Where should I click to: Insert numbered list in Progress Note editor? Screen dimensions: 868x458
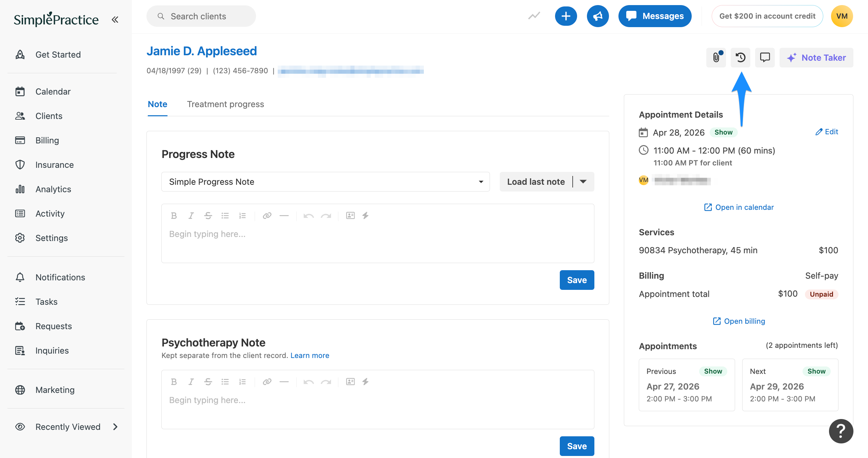click(242, 216)
